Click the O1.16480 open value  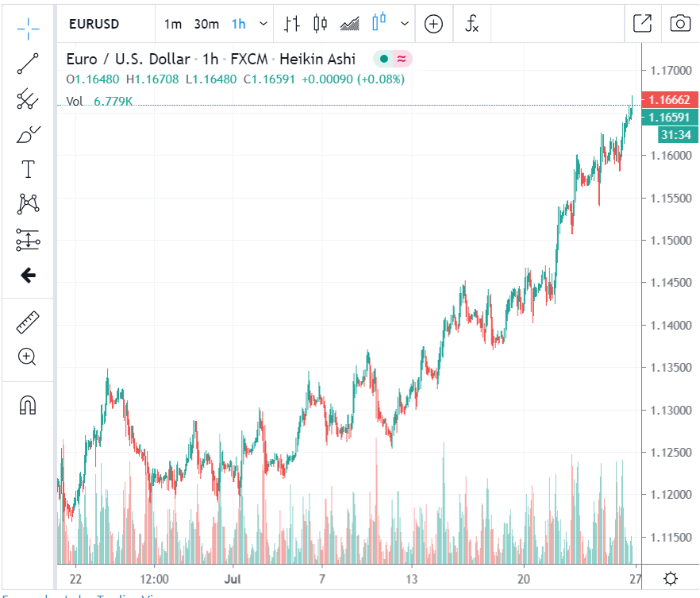tap(92, 79)
